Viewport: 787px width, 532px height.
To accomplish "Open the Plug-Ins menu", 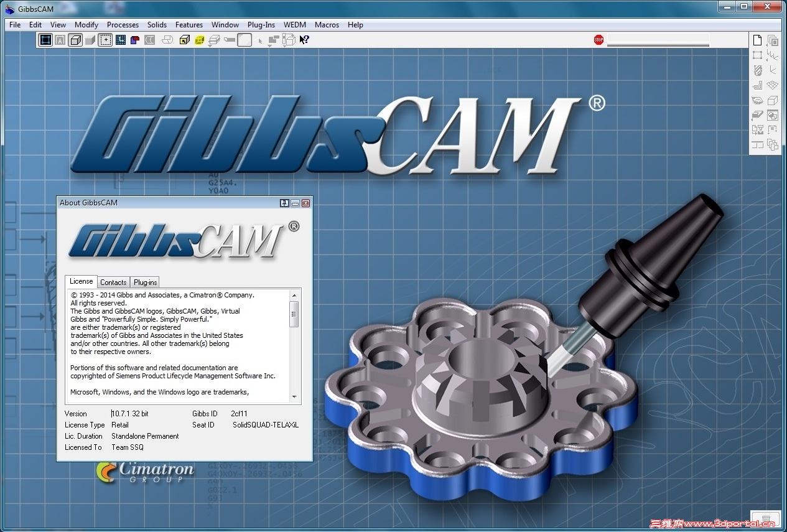I will tap(261, 25).
